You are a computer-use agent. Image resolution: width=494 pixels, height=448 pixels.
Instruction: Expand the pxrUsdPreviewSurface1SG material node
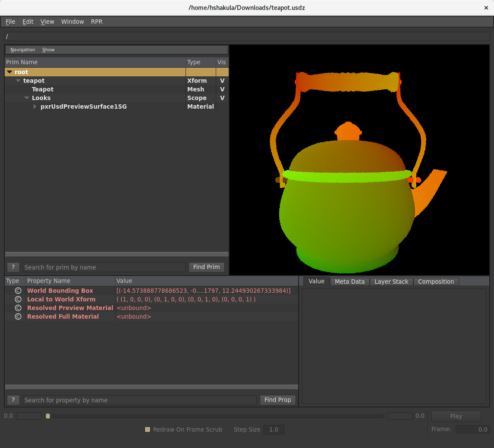tap(35, 107)
